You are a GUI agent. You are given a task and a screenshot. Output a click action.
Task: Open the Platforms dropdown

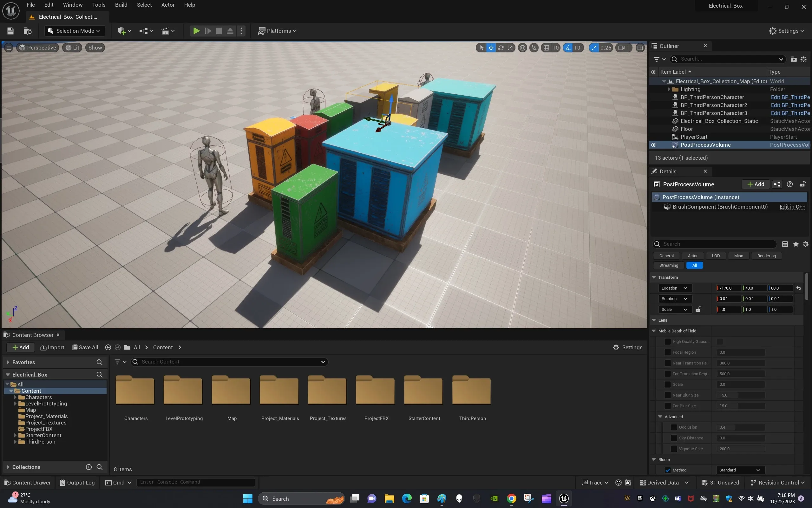coord(277,31)
